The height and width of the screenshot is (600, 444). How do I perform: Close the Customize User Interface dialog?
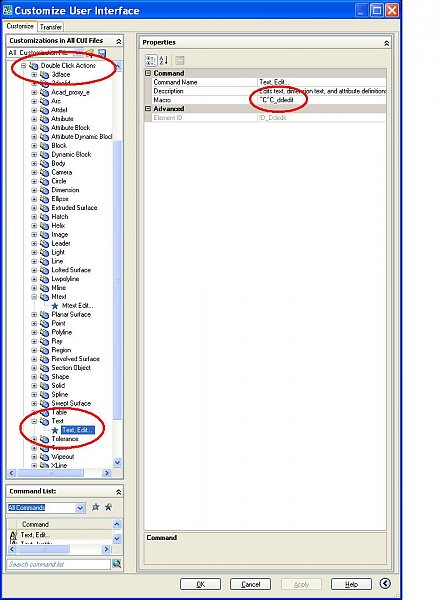pyautogui.click(x=392, y=10)
